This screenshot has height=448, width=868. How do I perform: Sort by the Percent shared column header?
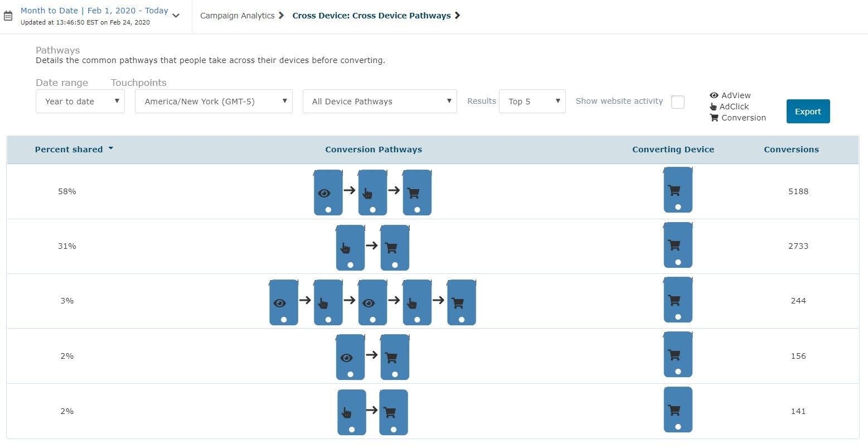(69, 150)
